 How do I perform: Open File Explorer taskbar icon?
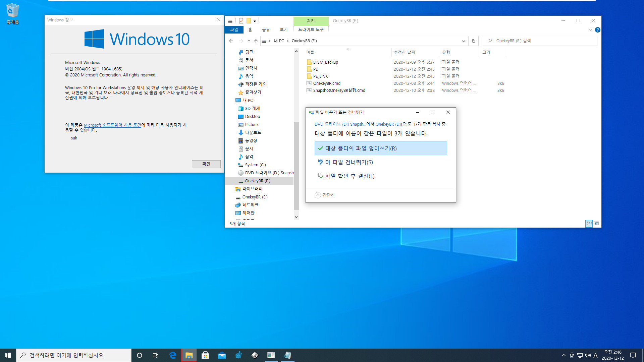189,355
